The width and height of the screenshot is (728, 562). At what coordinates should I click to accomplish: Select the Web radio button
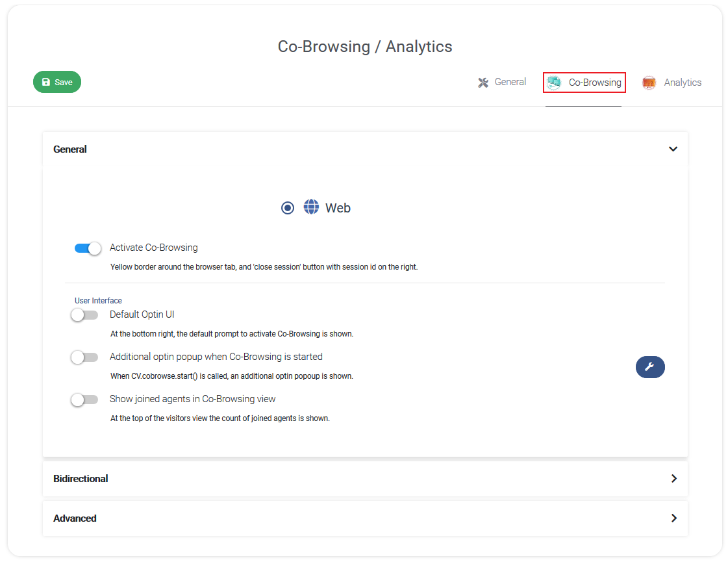point(288,208)
